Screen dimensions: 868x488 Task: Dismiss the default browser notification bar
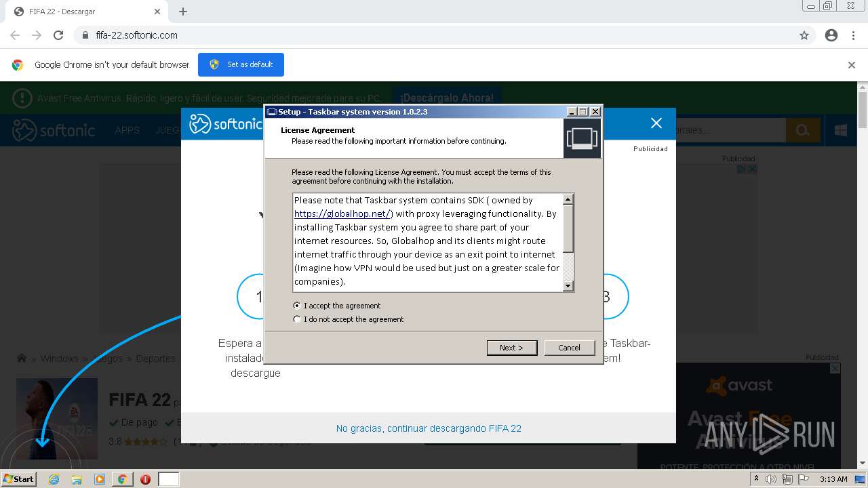852,65
